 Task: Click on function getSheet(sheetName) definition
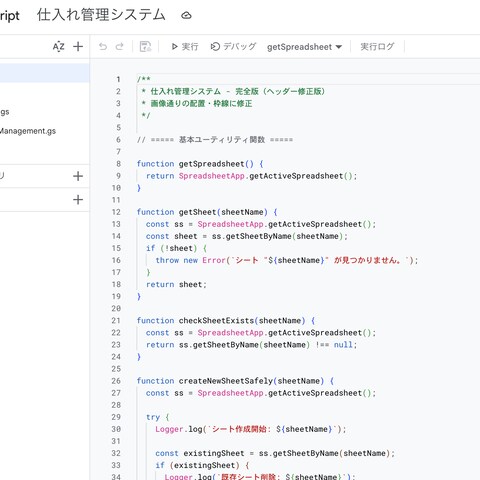click(x=207, y=212)
